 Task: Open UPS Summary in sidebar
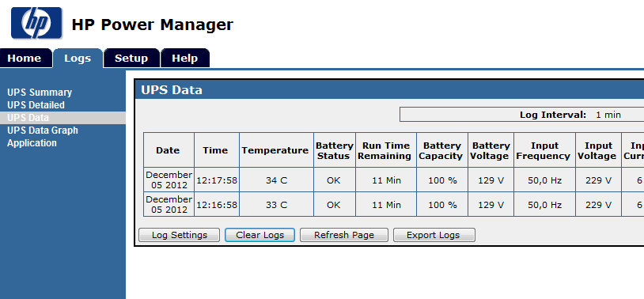[40, 93]
